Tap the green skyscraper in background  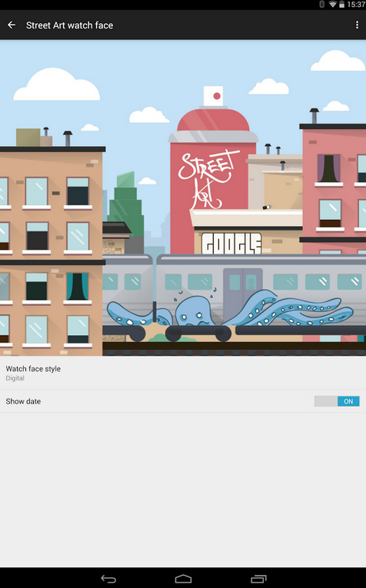127,204
